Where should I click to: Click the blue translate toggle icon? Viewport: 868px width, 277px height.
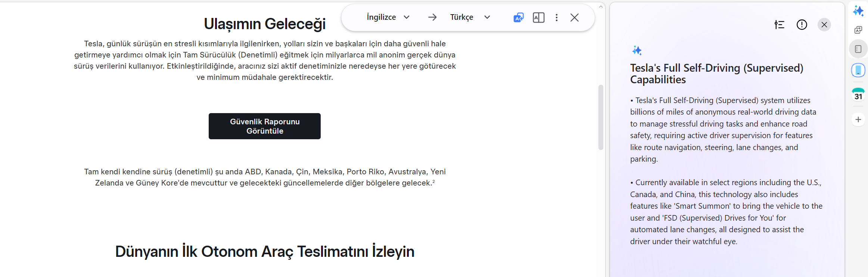click(x=519, y=18)
